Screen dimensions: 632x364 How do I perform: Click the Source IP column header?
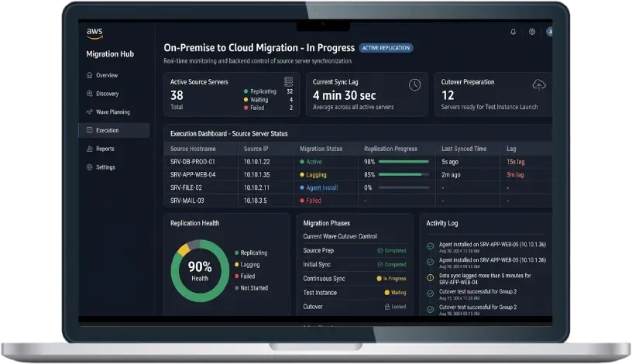pyautogui.click(x=256, y=149)
